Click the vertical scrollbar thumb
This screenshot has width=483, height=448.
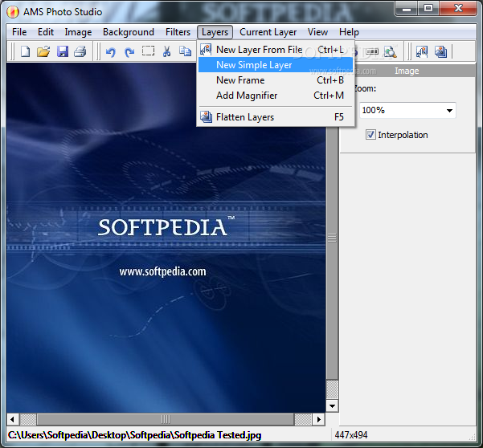[332, 238]
